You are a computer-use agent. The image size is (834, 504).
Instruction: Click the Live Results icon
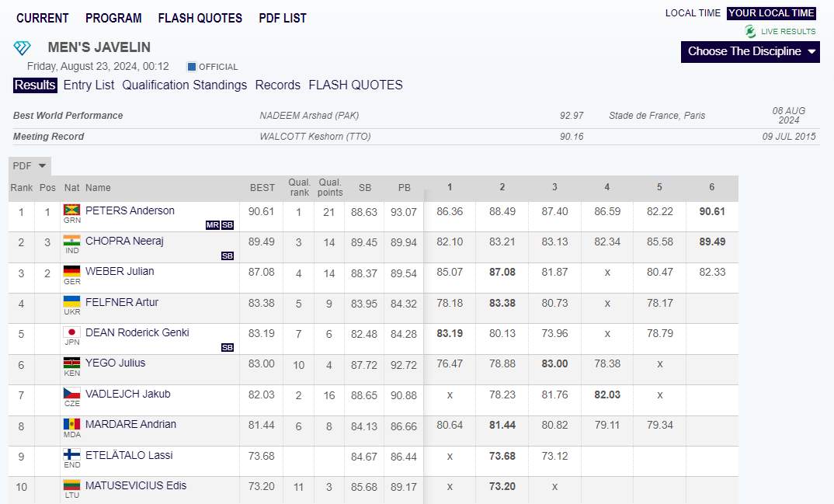click(750, 31)
